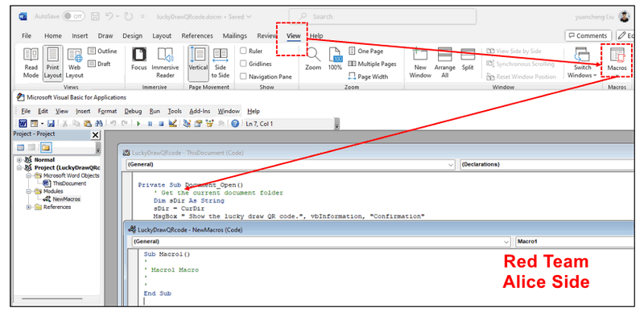Open the Properties Window toolbar icon

(198, 124)
